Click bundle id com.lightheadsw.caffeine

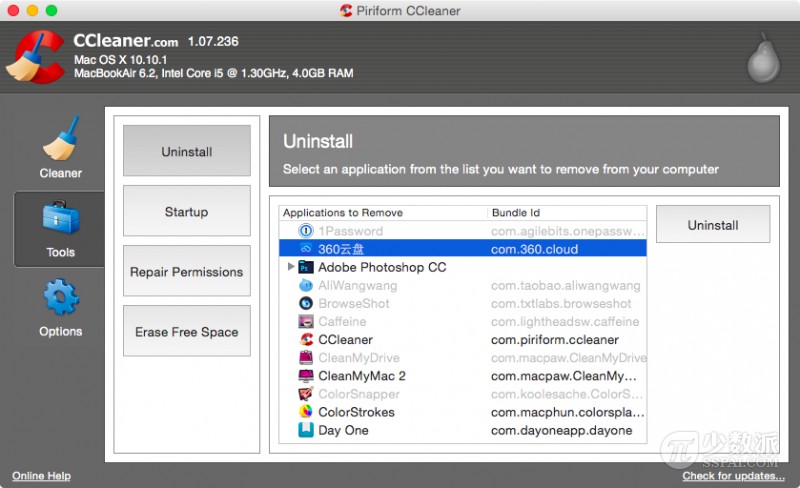[565, 322]
